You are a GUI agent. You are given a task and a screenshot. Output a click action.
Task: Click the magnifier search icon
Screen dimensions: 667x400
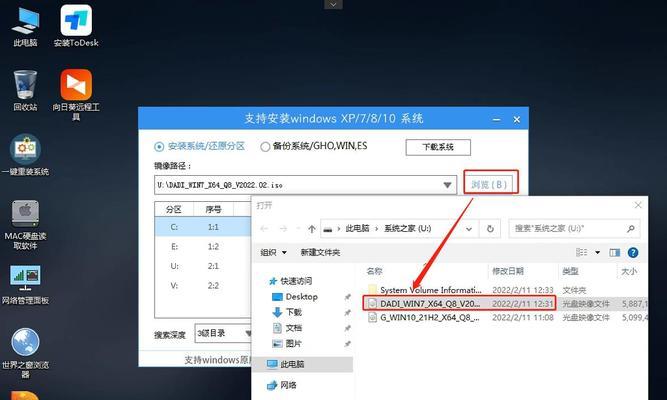point(631,229)
